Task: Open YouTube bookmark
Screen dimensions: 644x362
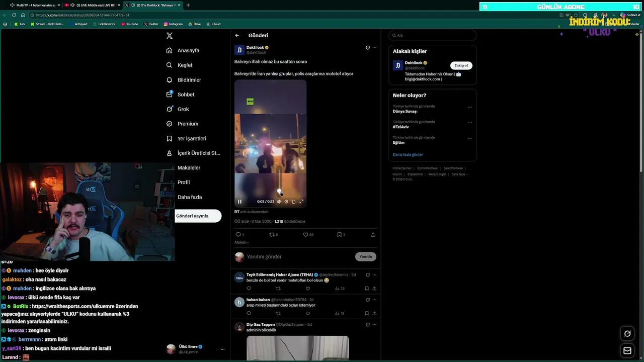Action: [130, 24]
